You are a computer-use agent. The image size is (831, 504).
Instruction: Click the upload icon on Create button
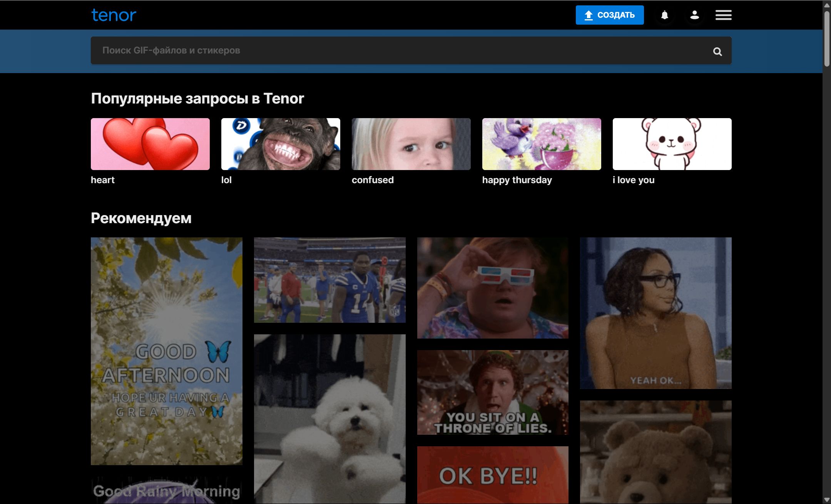[588, 14]
